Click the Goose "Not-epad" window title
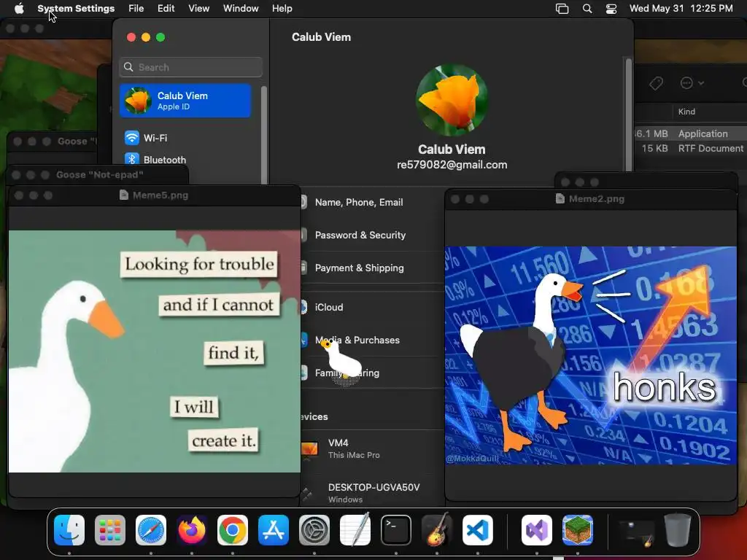Screen dimensions: 747x560 point(99,175)
